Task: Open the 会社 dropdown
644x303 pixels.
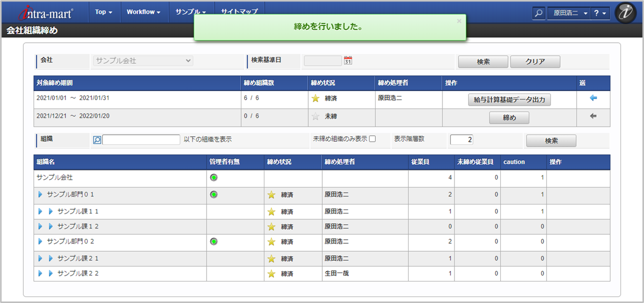Action: click(x=143, y=61)
